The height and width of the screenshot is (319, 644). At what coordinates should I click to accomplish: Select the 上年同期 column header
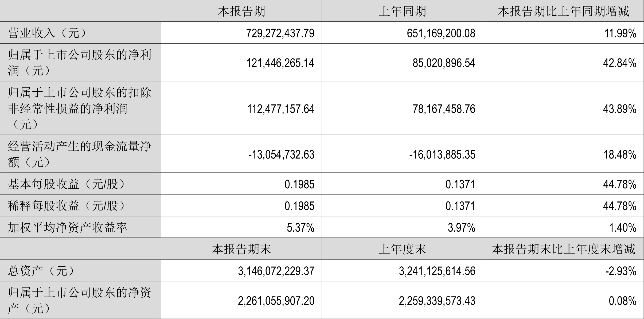(402, 11)
